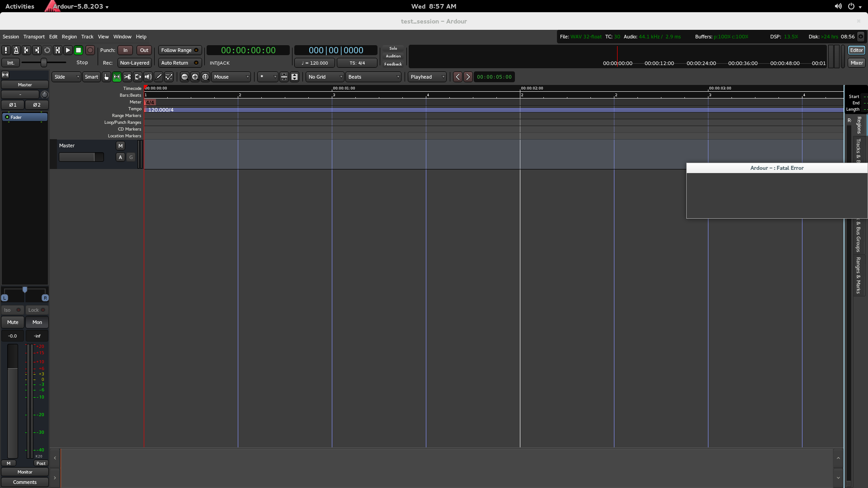Select the Draw pencil tool
Viewport: 868px width, 488px height.
tap(159, 77)
